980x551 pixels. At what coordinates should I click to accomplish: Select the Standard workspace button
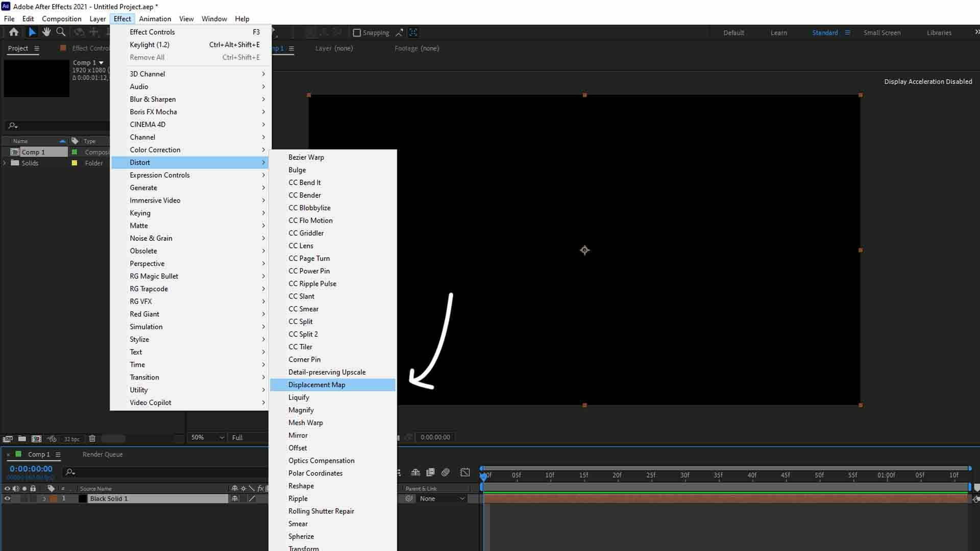tap(824, 32)
